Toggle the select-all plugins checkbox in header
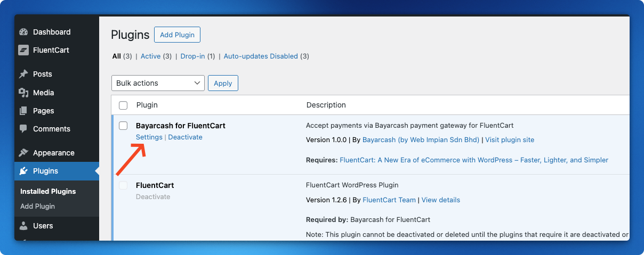This screenshot has height=255, width=644. pos(123,105)
